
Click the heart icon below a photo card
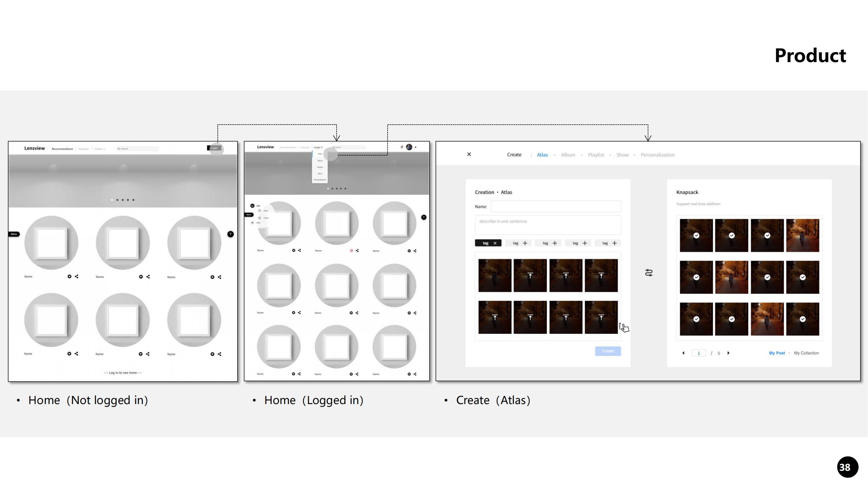pos(69,277)
